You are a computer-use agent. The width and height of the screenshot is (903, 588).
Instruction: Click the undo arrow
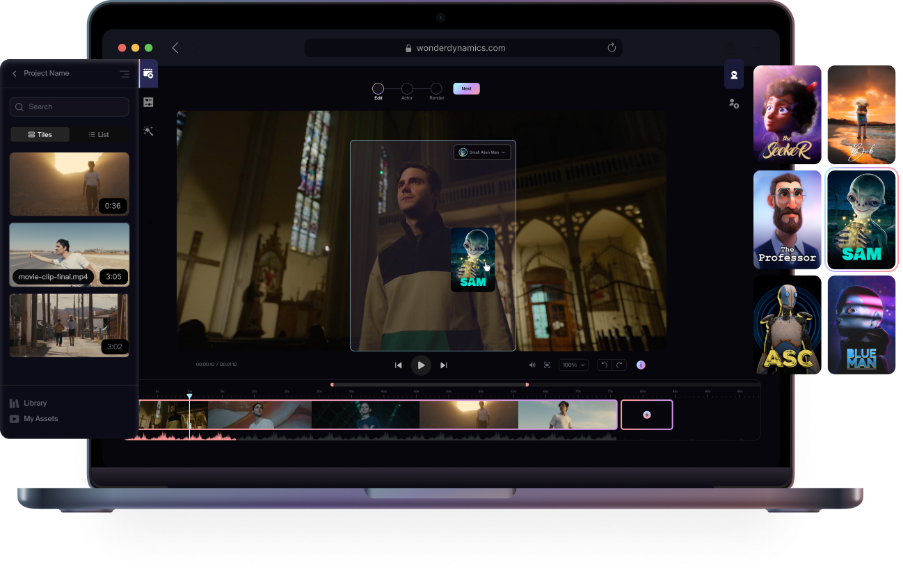tap(604, 365)
